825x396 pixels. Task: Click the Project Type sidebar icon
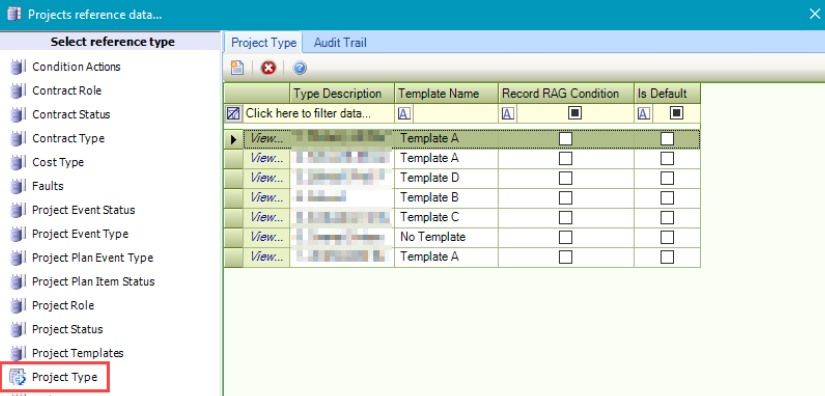point(17,378)
